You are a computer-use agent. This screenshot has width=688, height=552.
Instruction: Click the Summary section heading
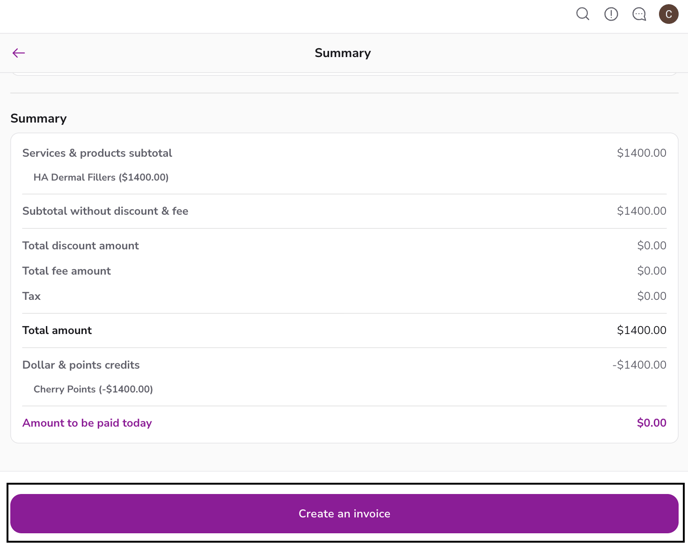click(x=39, y=118)
